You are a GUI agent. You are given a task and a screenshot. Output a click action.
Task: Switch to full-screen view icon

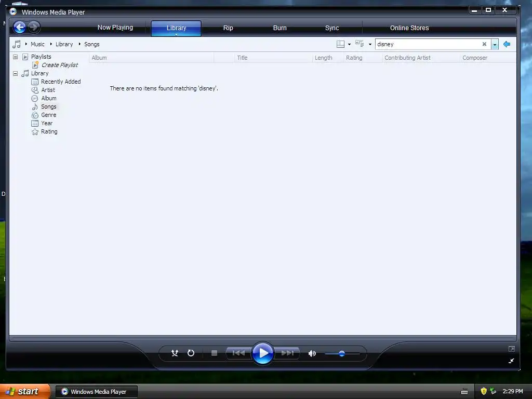[x=512, y=349]
